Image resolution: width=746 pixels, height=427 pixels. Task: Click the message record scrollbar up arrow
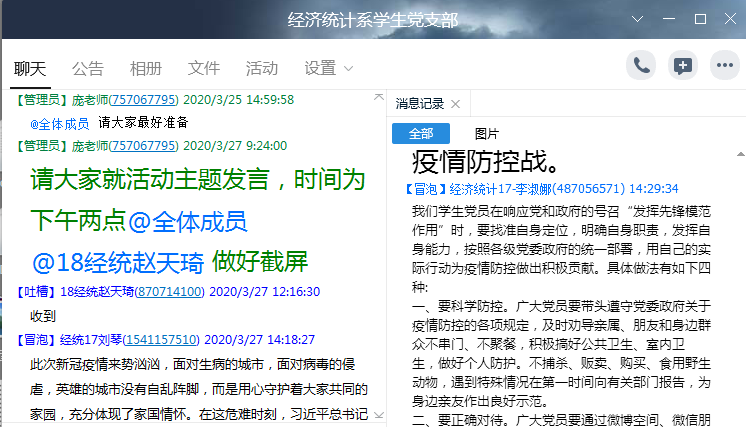click(739, 154)
